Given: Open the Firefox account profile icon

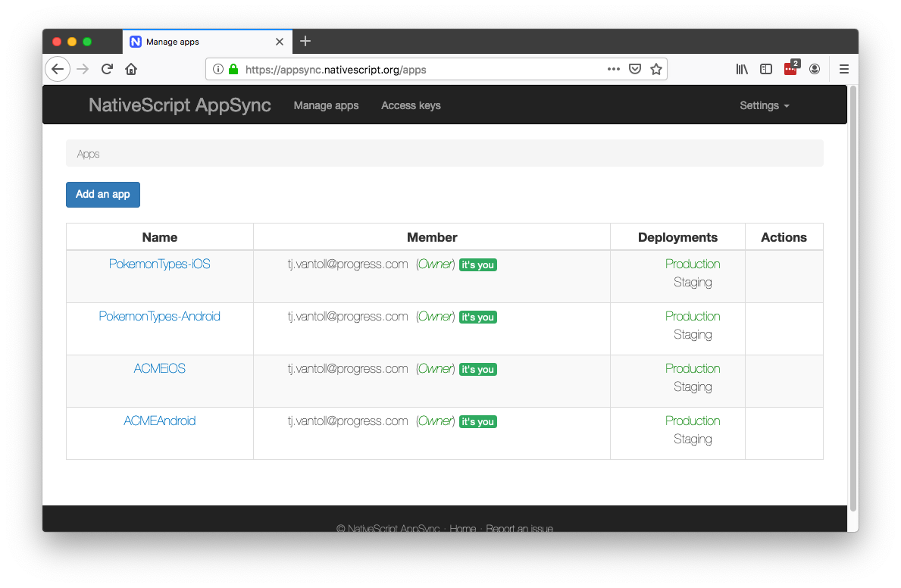Looking at the screenshot, I should (x=815, y=69).
